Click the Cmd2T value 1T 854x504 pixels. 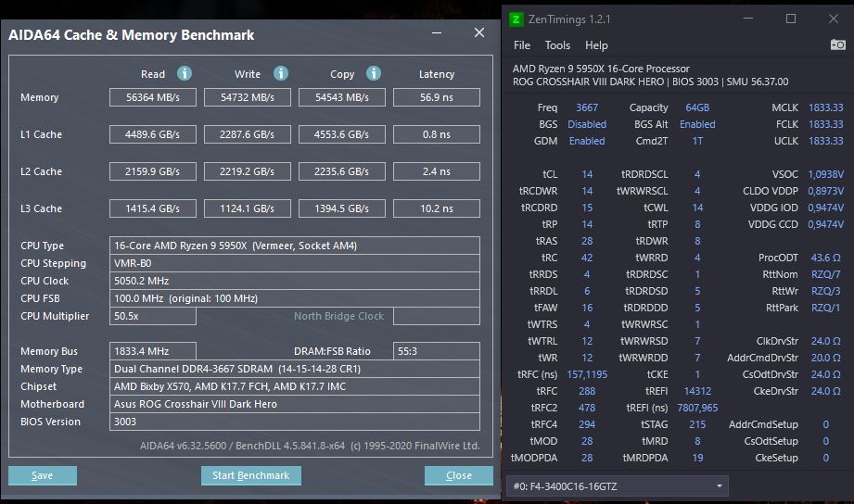click(x=697, y=141)
